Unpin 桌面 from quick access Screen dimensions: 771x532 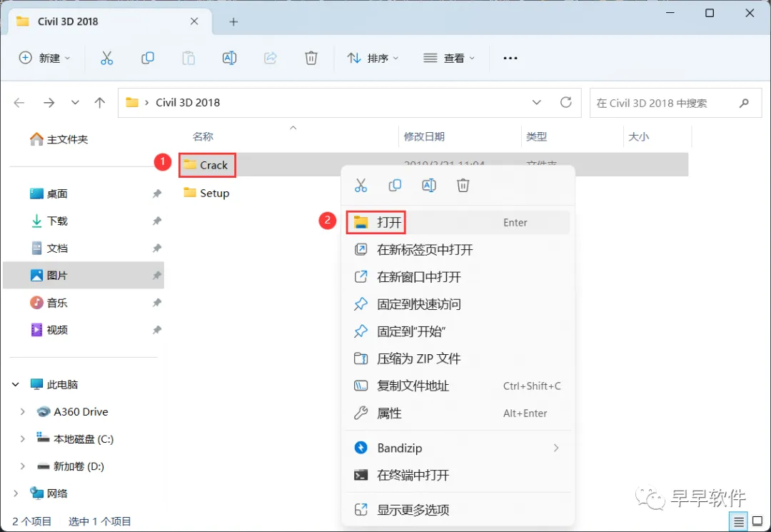(157, 194)
